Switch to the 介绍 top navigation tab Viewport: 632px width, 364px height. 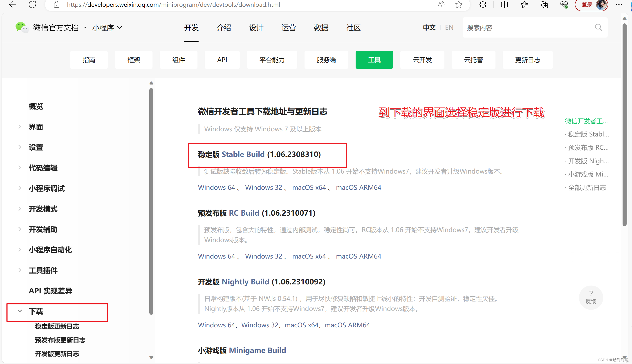click(x=224, y=27)
